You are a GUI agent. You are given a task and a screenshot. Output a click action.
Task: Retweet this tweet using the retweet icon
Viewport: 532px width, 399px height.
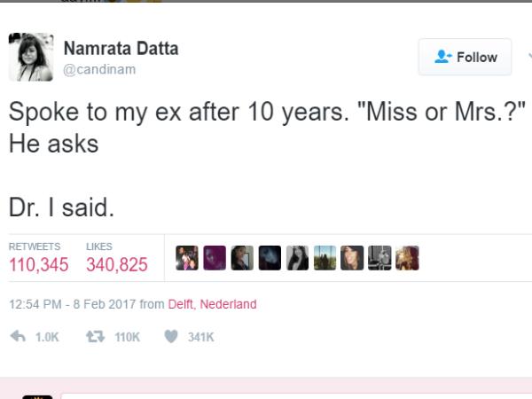(90, 337)
